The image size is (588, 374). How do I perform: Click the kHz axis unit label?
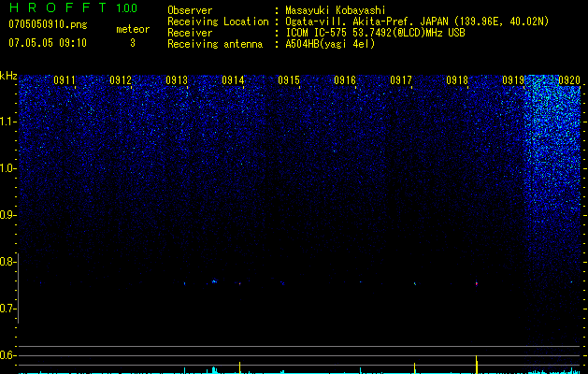click(x=8, y=76)
